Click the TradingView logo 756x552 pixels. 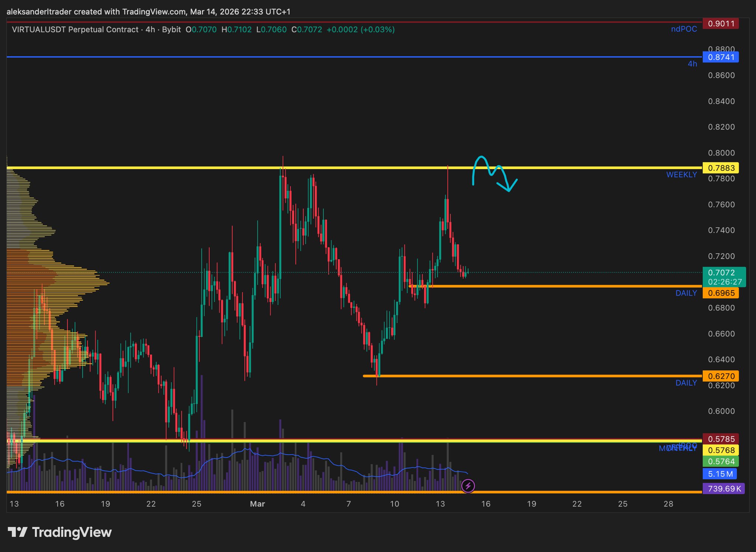click(60, 532)
